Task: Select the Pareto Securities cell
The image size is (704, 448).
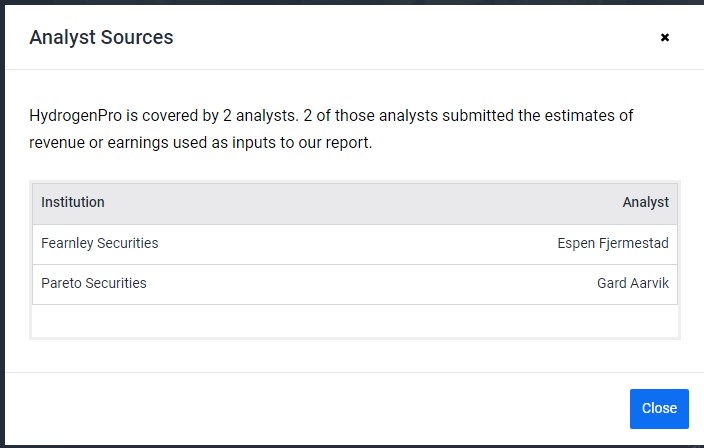Action: [94, 283]
